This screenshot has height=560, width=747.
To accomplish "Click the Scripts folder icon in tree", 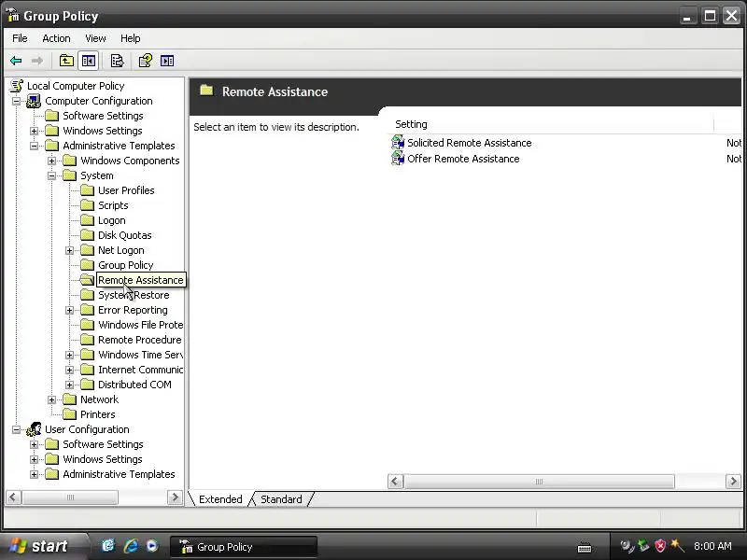I will [87, 205].
